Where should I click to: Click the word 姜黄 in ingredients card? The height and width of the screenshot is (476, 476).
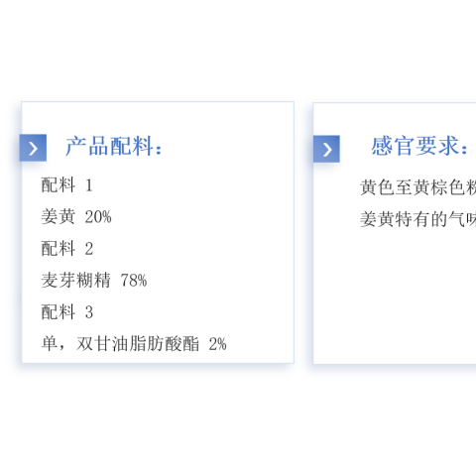[x=59, y=217]
